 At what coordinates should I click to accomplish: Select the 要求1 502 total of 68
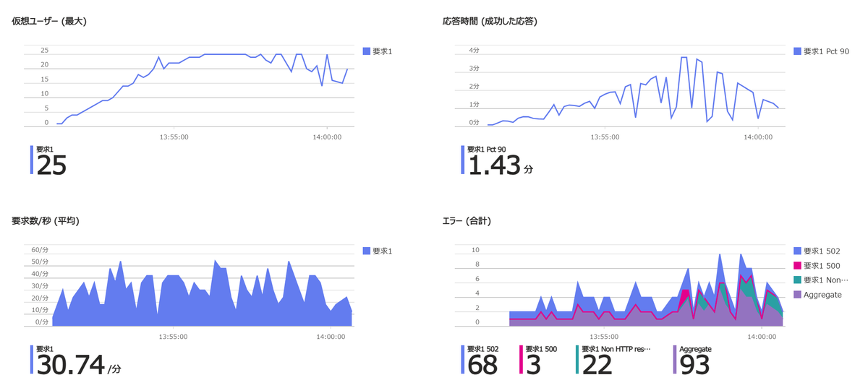(482, 366)
